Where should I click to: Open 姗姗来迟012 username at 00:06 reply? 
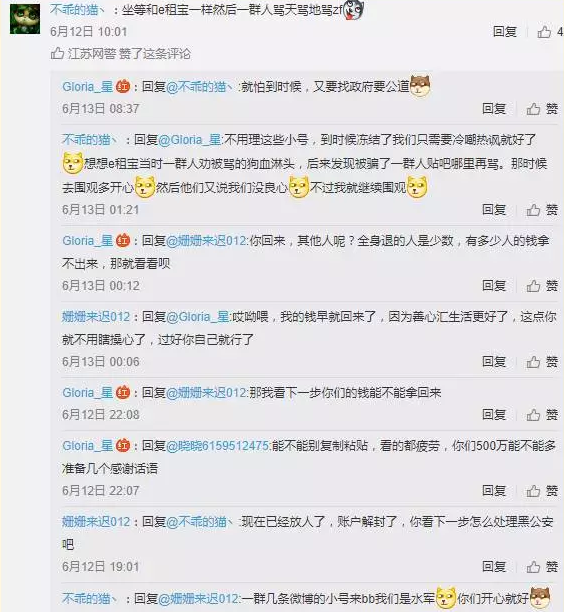pyautogui.click(x=96, y=317)
